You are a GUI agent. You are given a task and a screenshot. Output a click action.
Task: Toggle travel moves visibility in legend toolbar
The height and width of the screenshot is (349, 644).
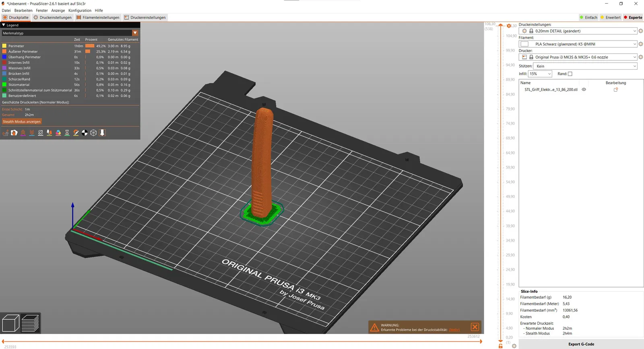pyautogui.click(x=5, y=133)
